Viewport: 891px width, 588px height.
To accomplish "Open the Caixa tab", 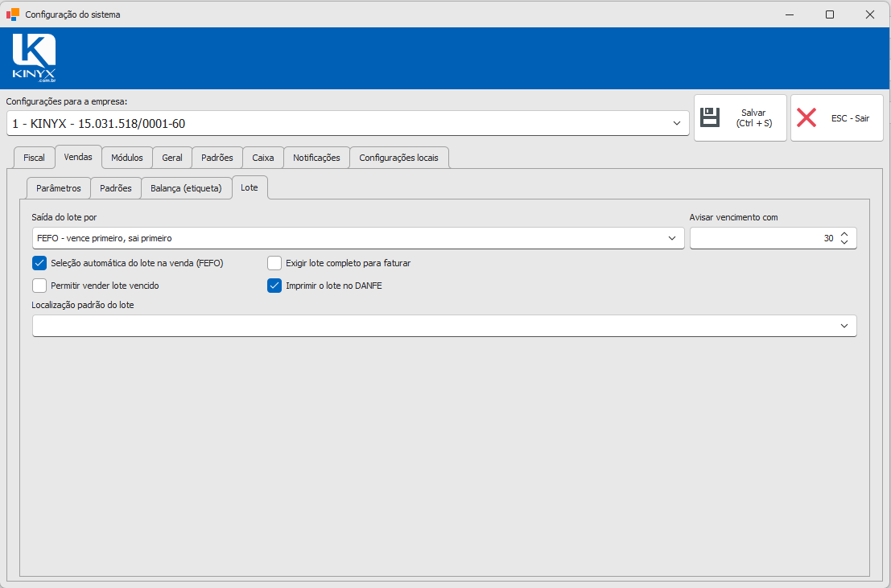I will coord(263,158).
